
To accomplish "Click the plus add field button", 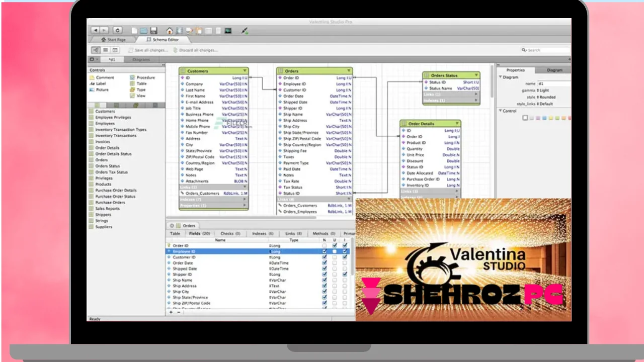I will point(171,312).
